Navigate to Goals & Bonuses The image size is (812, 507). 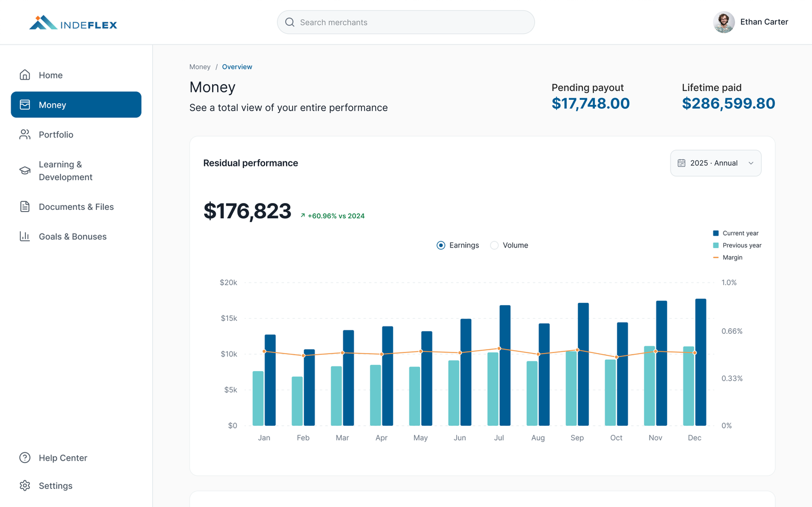(x=76, y=236)
